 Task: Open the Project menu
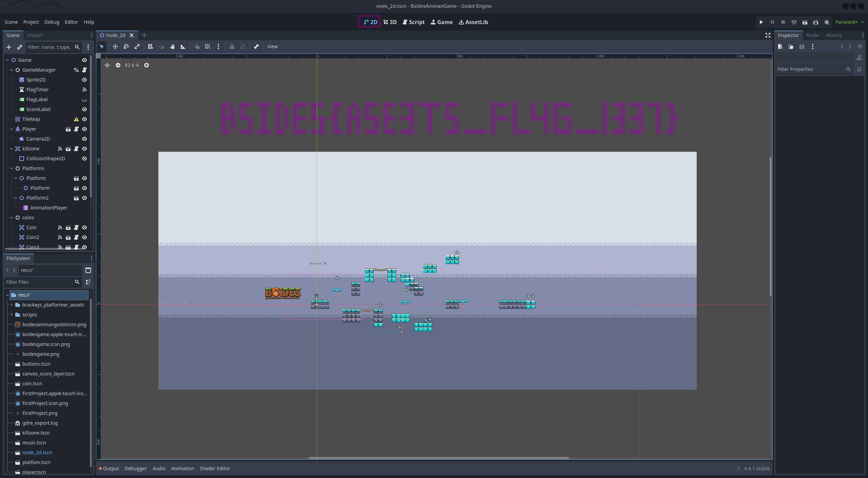31,22
